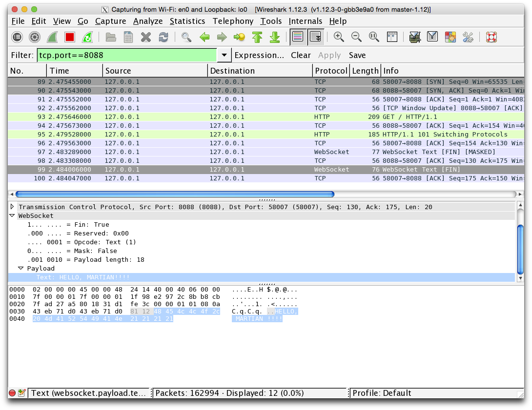The width and height of the screenshot is (532, 410).
Task: Edit capture filters icon
Action: 414,37
